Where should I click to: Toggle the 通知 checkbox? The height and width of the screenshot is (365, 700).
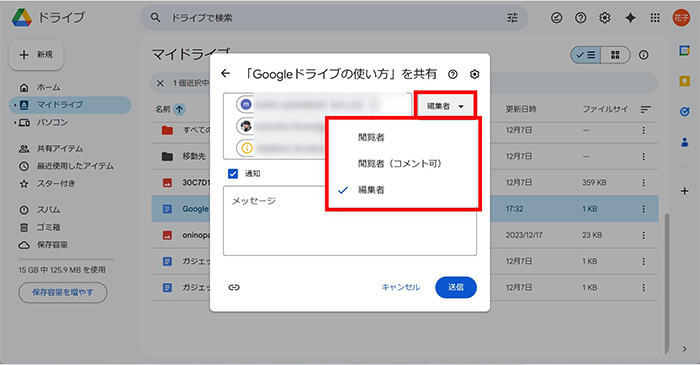(x=233, y=174)
